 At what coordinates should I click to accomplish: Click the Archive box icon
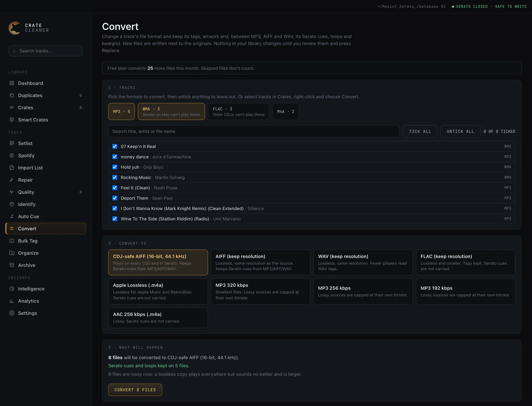click(x=12, y=265)
